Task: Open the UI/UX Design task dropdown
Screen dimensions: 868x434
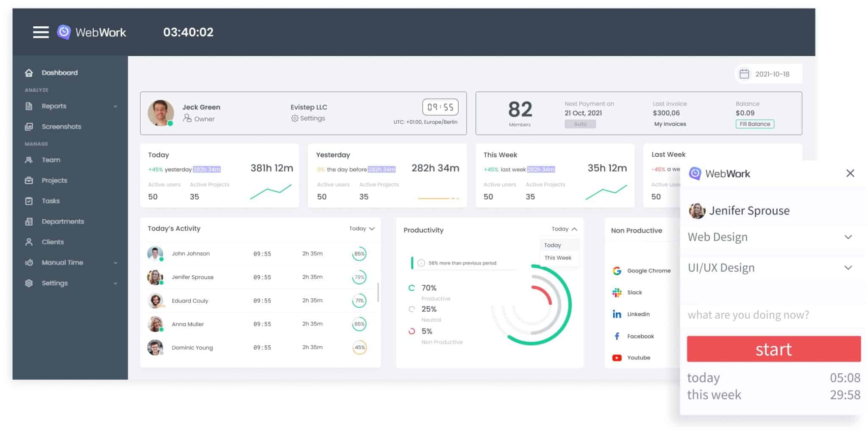Action: [x=849, y=267]
